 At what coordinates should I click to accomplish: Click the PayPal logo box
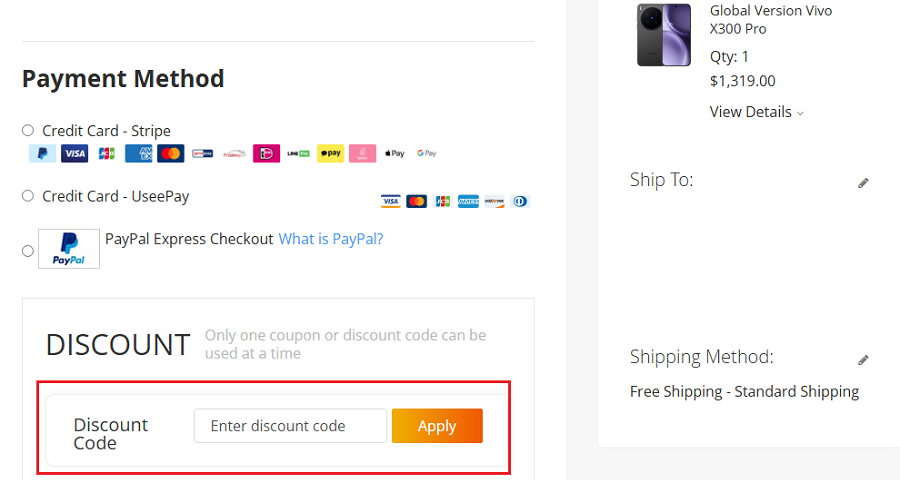click(69, 249)
